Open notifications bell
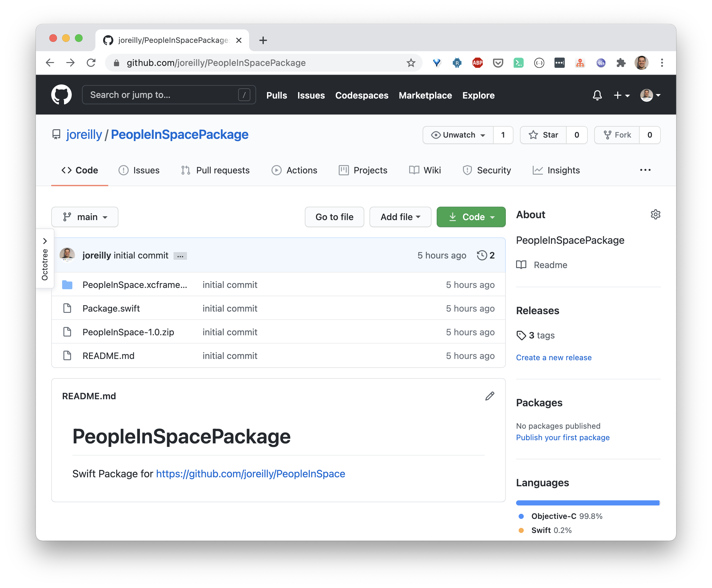 [597, 95]
